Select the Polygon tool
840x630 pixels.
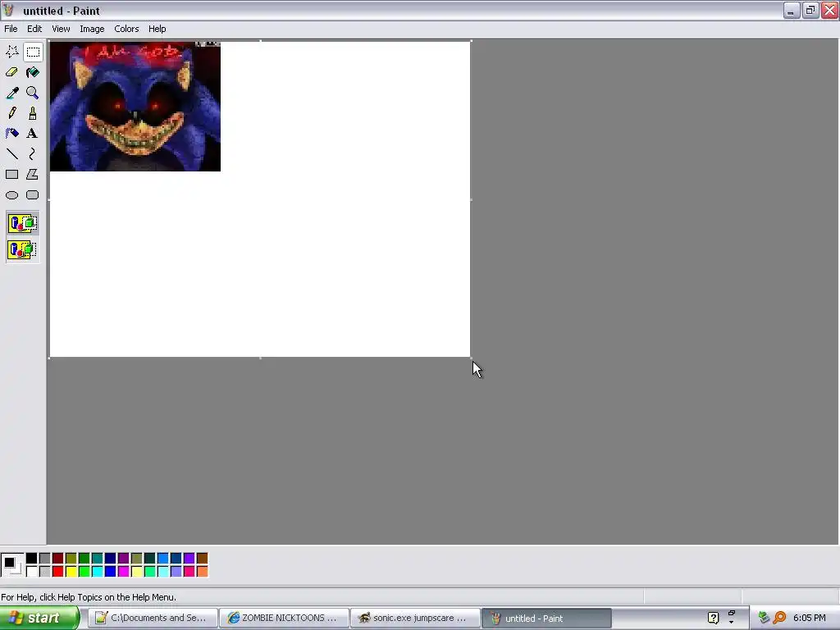coord(33,174)
